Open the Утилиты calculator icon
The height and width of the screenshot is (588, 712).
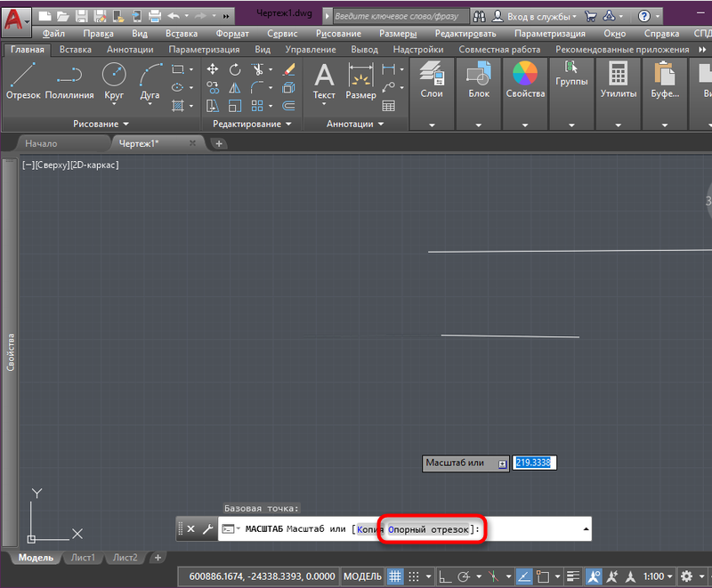[618, 80]
